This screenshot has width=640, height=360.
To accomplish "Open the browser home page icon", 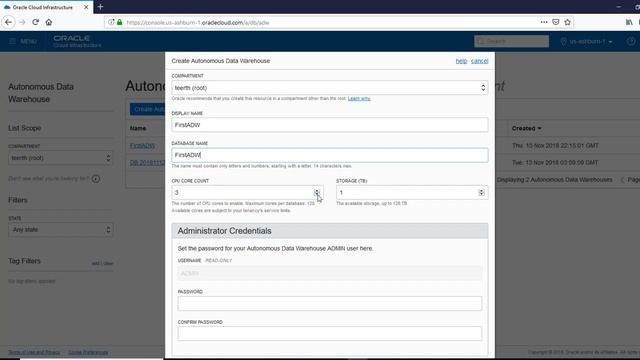I will coord(49,22).
